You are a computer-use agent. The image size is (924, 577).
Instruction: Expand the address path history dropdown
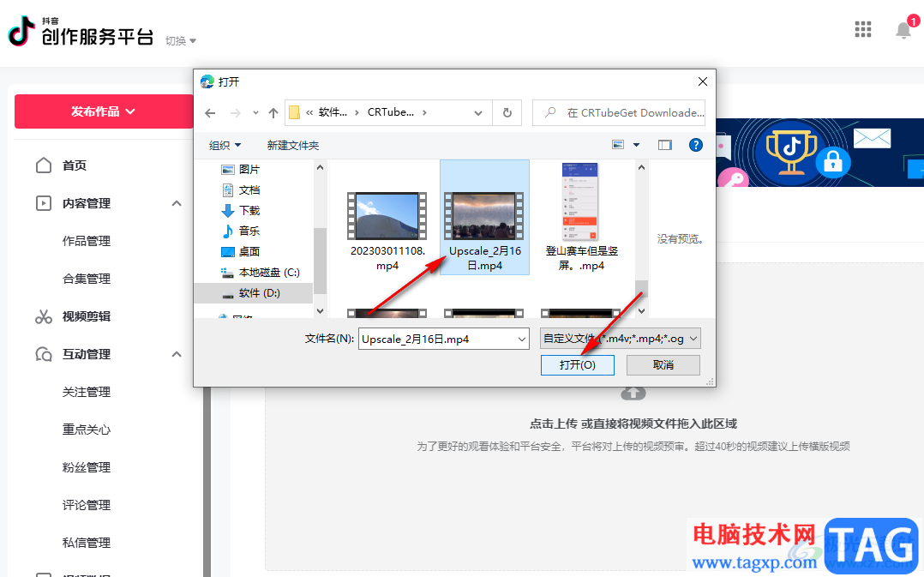click(x=478, y=112)
